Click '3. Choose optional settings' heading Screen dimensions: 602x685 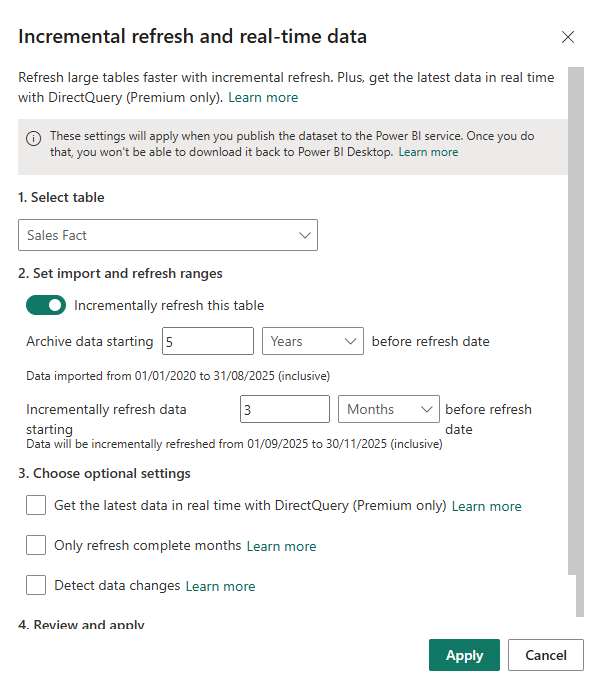coord(104,474)
